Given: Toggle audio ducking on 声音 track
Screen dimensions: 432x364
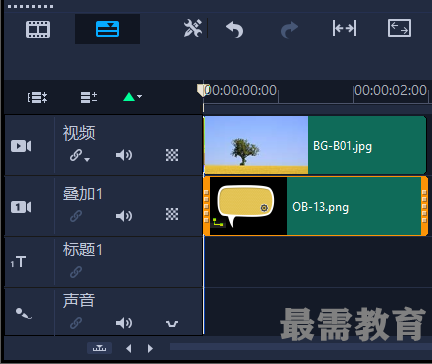Looking at the screenshot, I should [x=172, y=323].
